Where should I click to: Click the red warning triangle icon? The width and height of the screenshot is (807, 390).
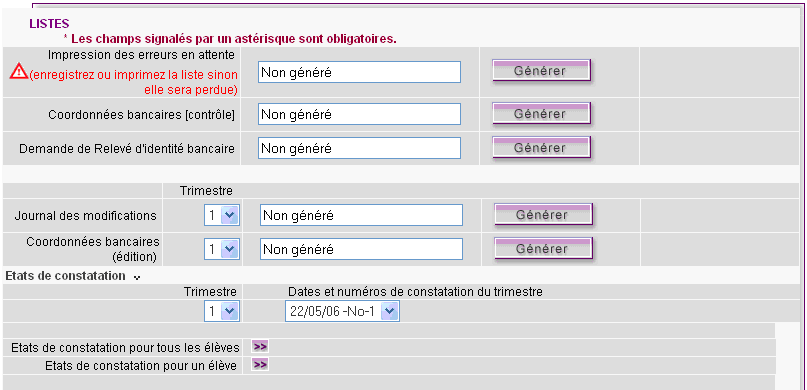(x=19, y=70)
